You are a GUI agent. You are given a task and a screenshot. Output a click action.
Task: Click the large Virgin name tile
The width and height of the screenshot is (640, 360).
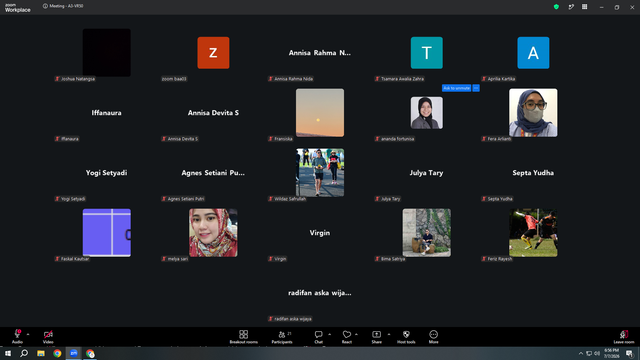click(x=320, y=233)
